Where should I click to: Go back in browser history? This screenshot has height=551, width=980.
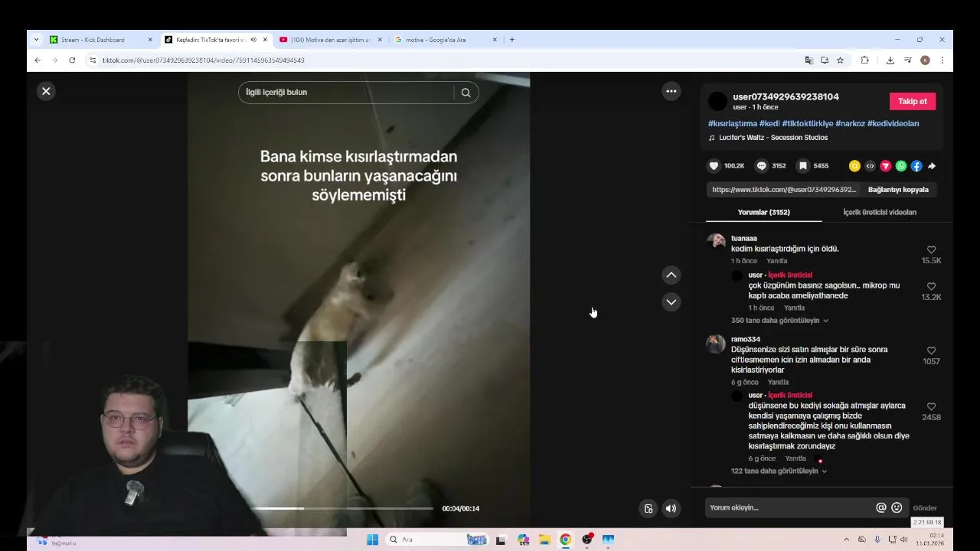tap(38, 60)
